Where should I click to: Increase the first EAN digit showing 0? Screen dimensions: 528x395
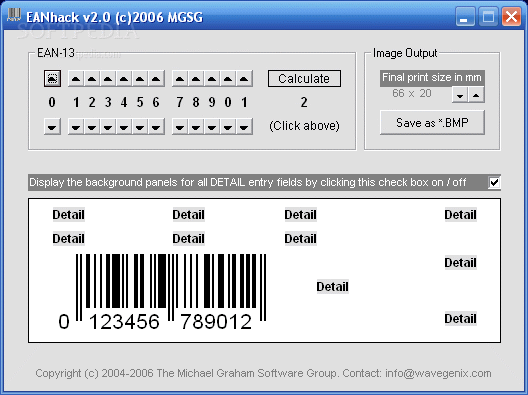[52, 79]
